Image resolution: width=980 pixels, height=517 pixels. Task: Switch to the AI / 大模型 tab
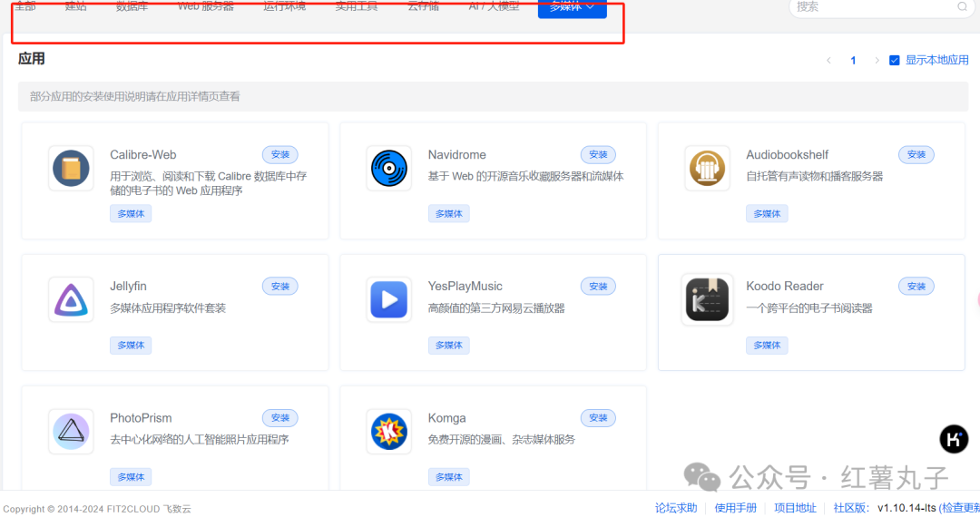(x=494, y=6)
